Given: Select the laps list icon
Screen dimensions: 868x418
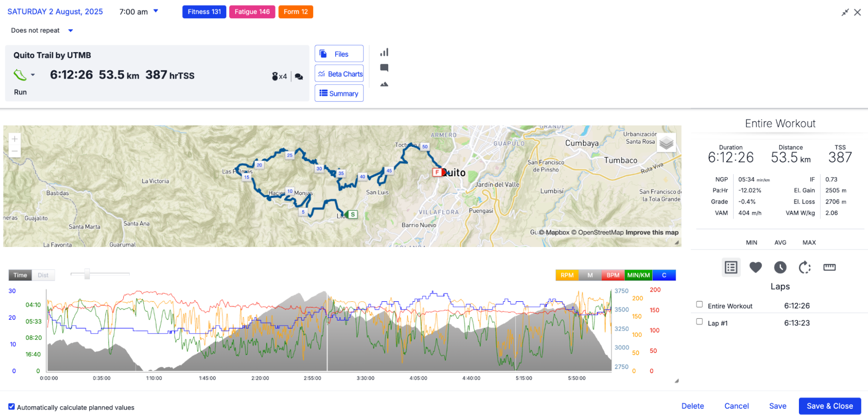Looking at the screenshot, I should click(x=731, y=267).
